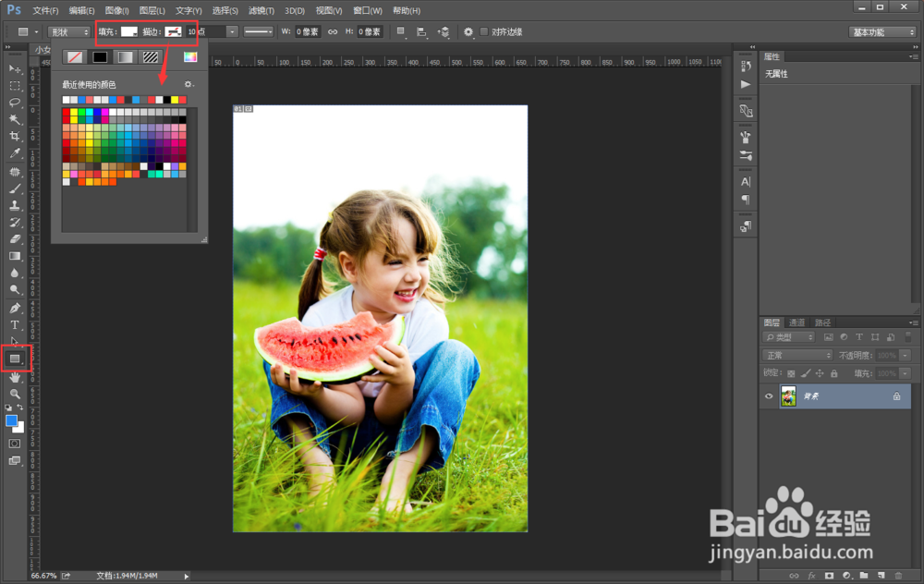The height and width of the screenshot is (584, 924).
Task: Open path alignment options
Action: tap(422, 31)
